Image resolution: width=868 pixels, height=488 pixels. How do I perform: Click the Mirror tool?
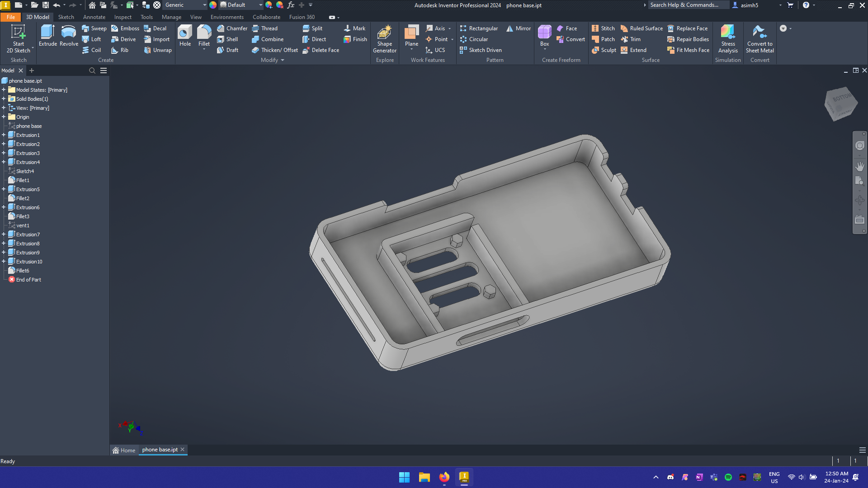click(x=519, y=28)
